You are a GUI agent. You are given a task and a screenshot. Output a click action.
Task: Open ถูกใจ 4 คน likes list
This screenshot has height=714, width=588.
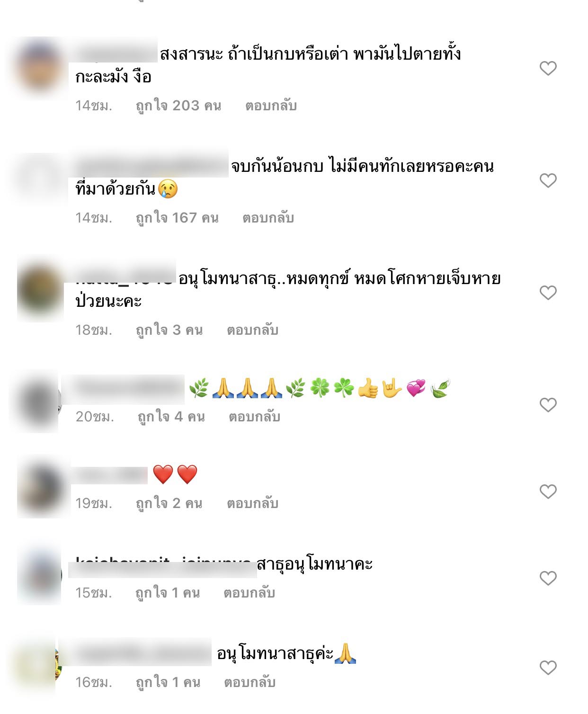171,417
